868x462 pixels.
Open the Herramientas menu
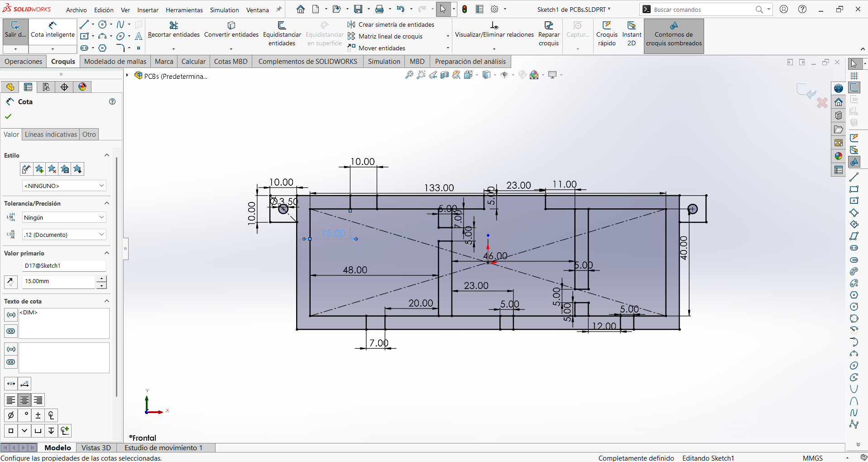pos(184,10)
